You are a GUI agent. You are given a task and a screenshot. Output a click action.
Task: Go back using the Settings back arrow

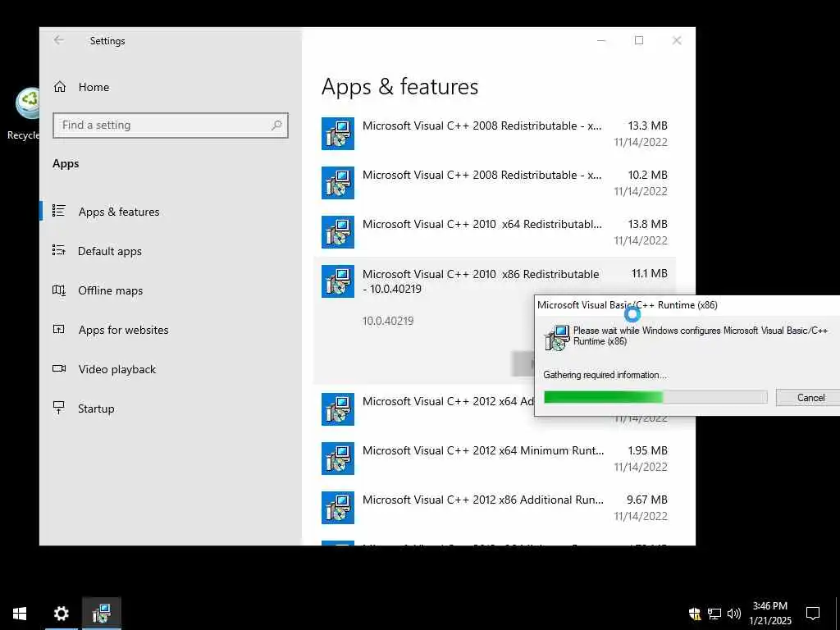click(59, 40)
